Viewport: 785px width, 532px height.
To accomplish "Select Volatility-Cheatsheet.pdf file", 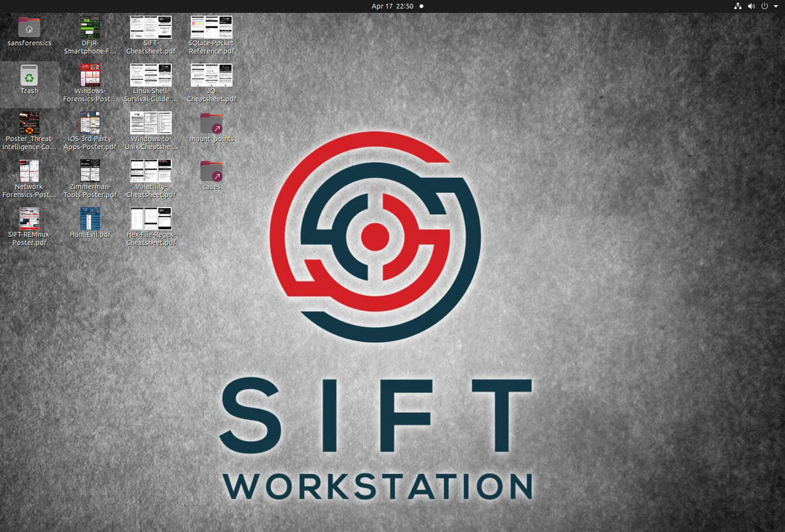I will (x=150, y=171).
